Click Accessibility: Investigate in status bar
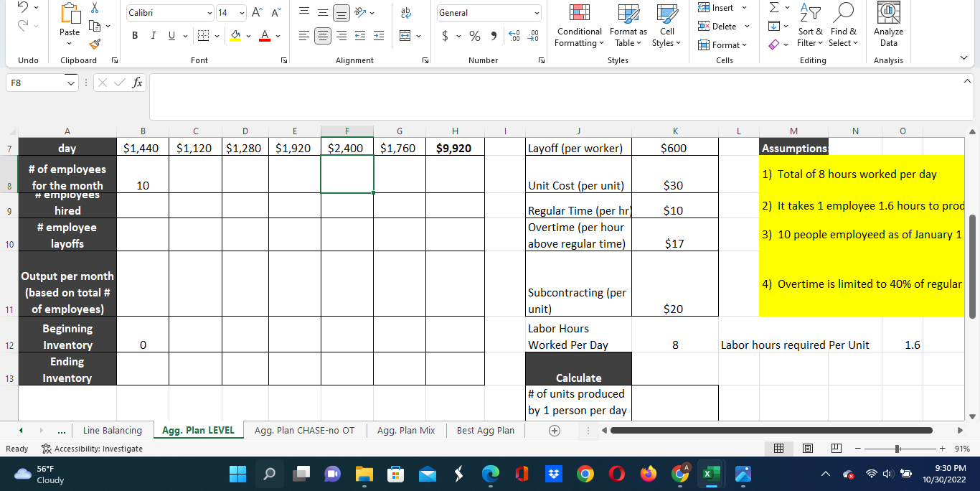This screenshot has width=980, height=491. (93, 449)
